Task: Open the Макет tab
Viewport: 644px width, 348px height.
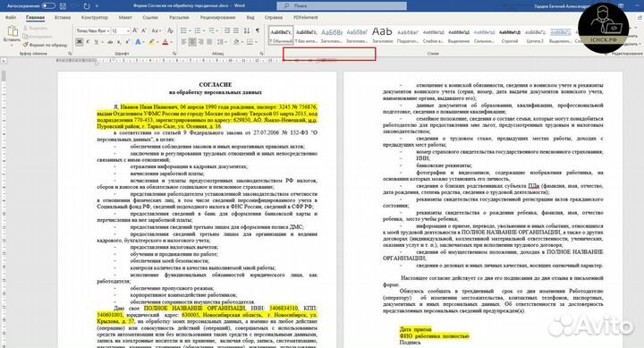Action: pos(125,18)
